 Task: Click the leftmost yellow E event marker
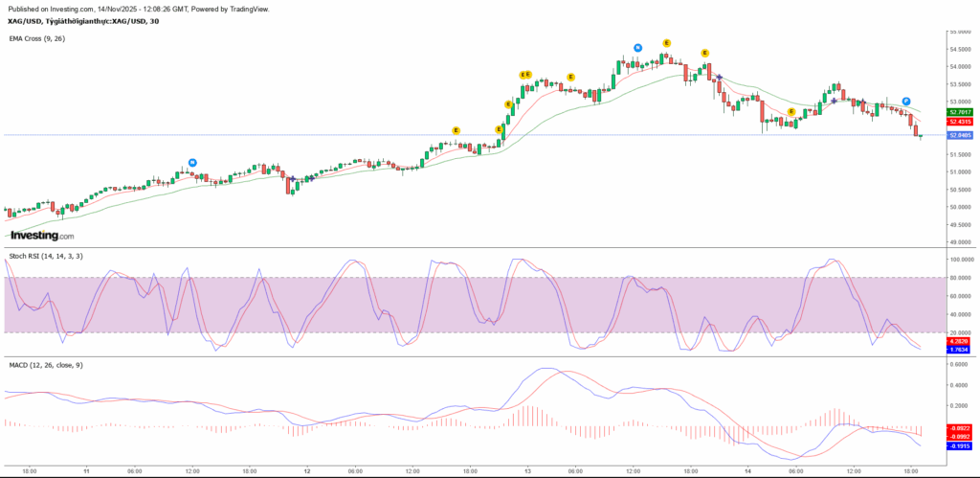(457, 130)
